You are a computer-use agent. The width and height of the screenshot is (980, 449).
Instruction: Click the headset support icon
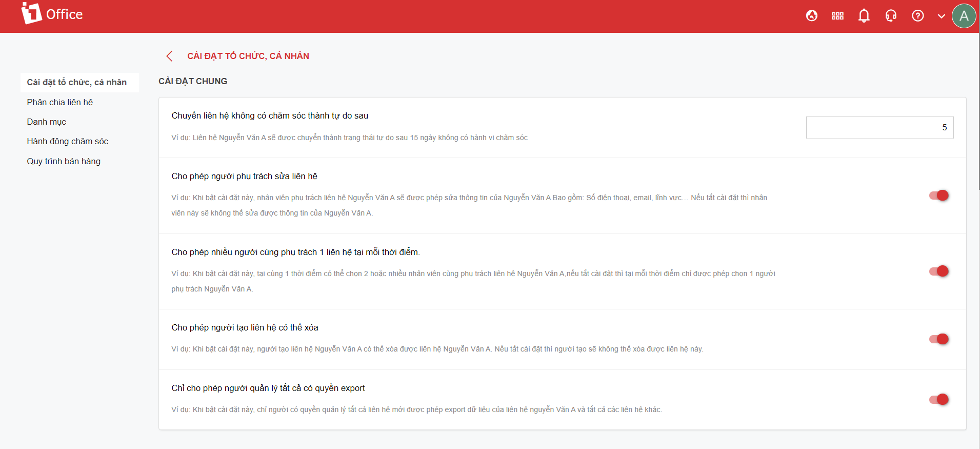coord(891,16)
